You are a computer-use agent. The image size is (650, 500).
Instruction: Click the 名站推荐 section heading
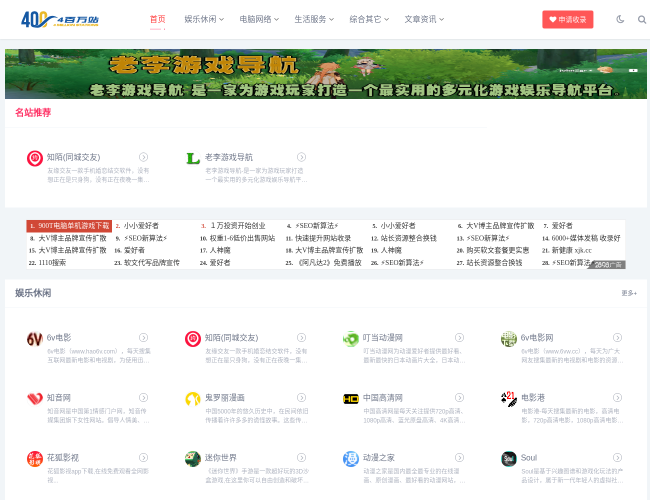point(33,112)
